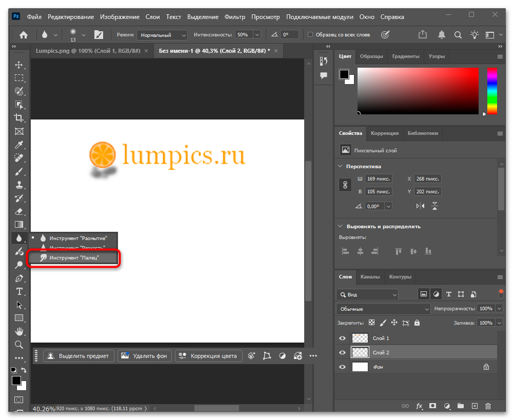514x420 pixels.
Task: Flip vertically in Properties panel
Action: [434, 206]
